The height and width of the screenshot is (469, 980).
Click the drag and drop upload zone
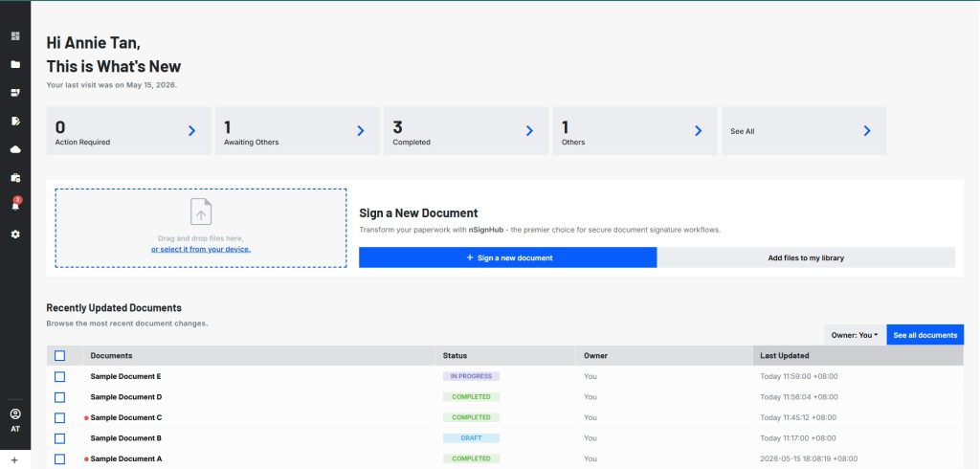[201, 228]
